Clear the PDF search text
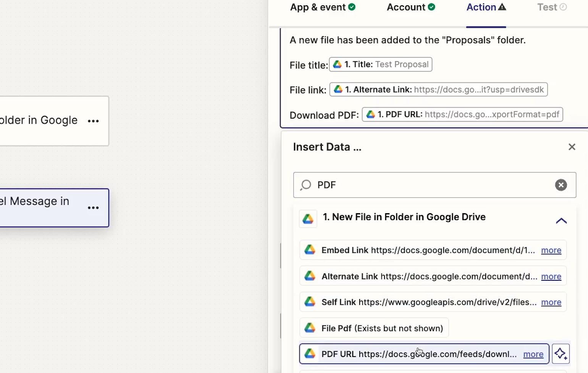 [561, 185]
